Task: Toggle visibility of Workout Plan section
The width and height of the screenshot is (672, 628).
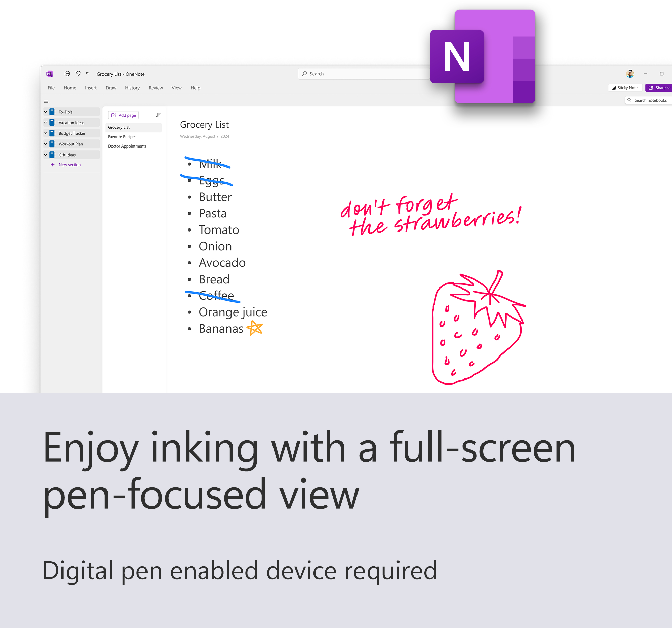Action: (45, 144)
